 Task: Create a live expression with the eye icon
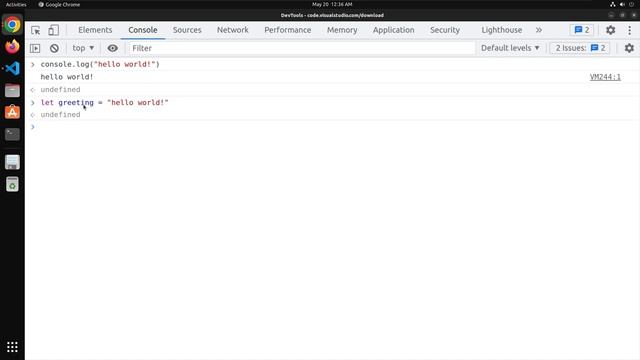pos(113,48)
